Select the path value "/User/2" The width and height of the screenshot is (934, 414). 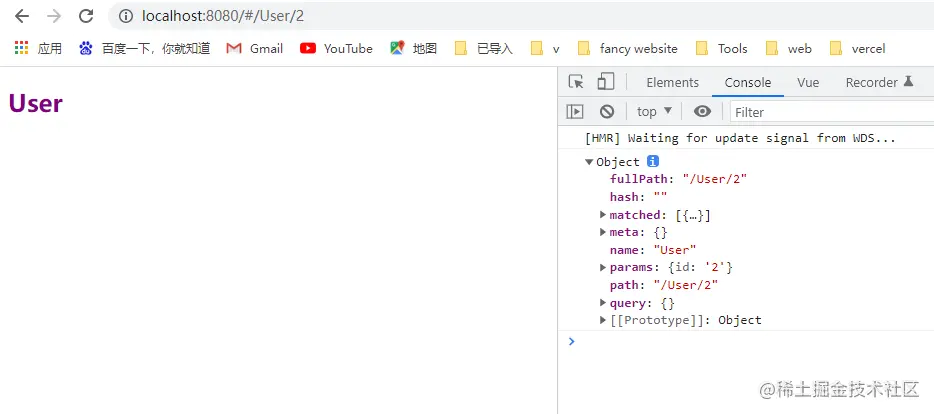coord(686,285)
